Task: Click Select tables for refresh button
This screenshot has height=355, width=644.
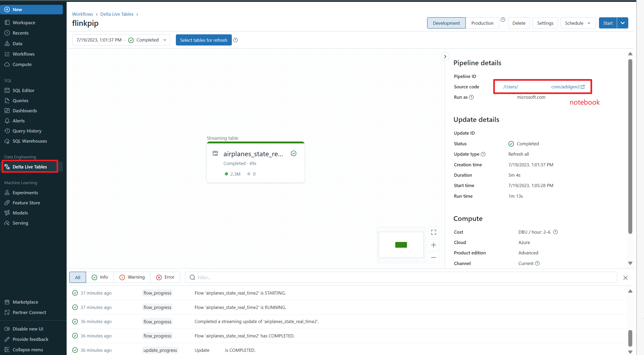Action: click(x=204, y=40)
